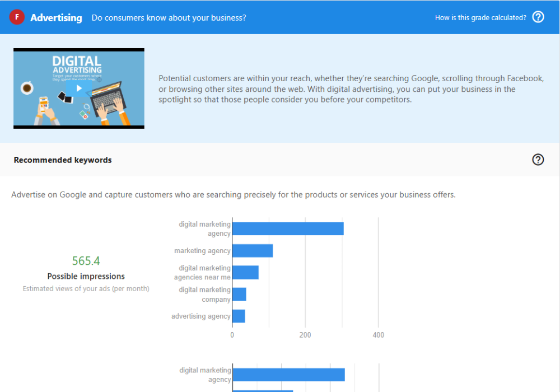Open the help icon in blue header
560x392 pixels.
coord(538,17)
